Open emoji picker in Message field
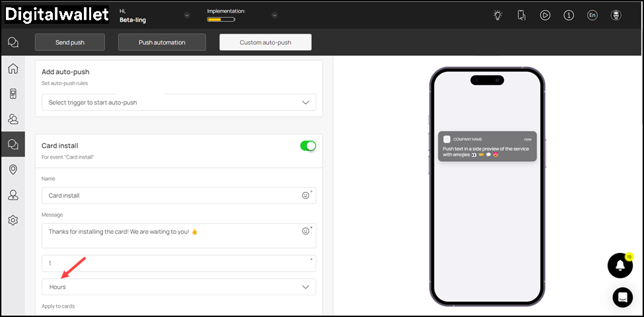644x317 pixels. [x=305, y=231]
